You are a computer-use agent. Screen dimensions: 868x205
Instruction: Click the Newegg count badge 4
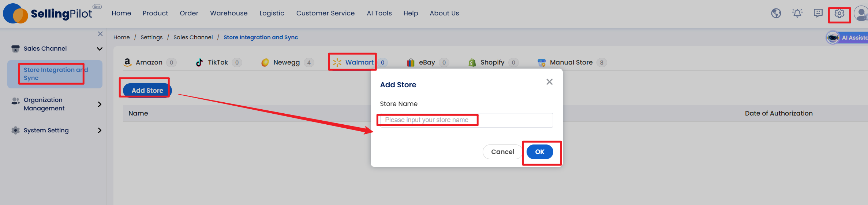pyautogui.click(x=309, y=63)
